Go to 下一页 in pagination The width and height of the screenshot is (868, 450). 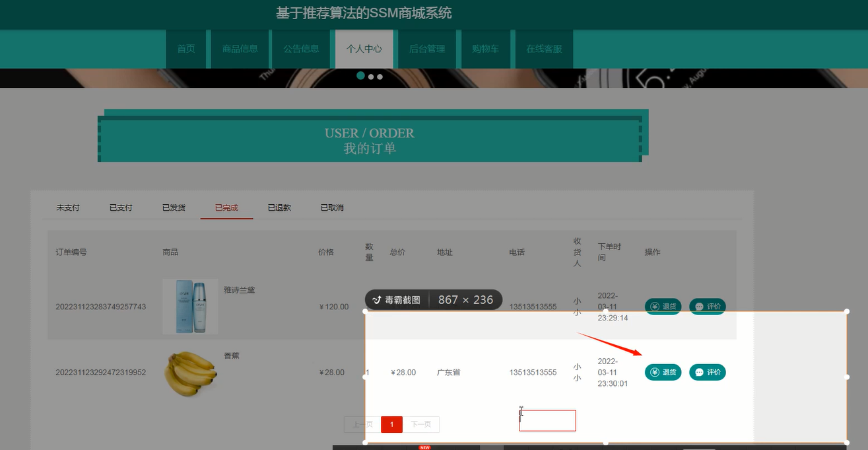tap(421, 424)
